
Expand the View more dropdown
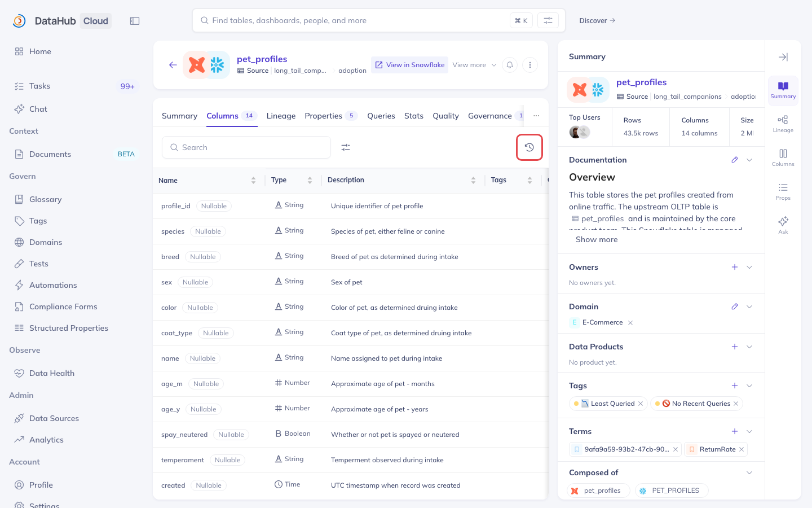(474, 65)
